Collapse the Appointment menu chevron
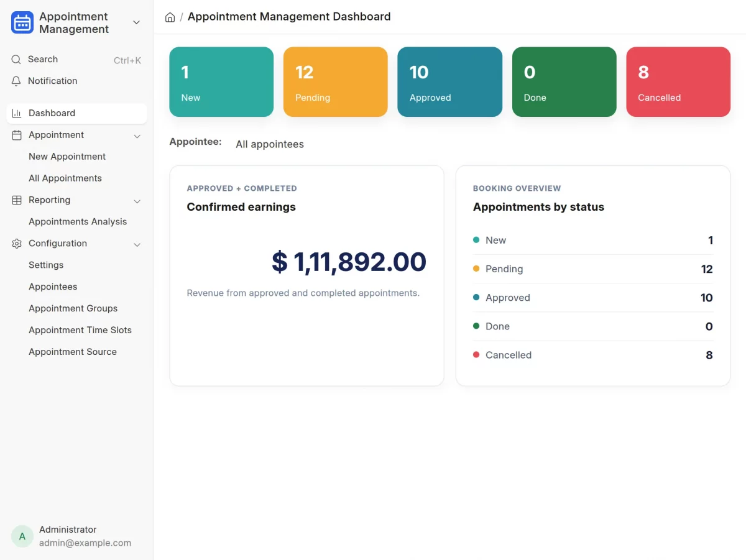The height and width of the screenshot is (560, 746). [137, 136]
